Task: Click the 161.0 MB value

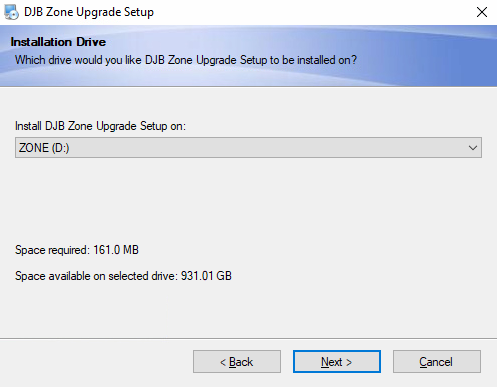Action: (116, 250)
